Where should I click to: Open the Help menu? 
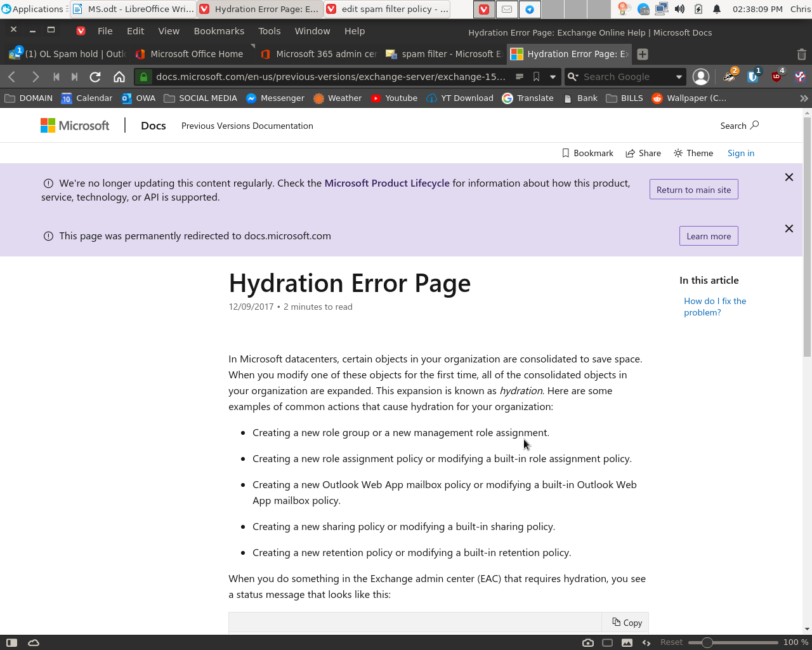[355, 31]
